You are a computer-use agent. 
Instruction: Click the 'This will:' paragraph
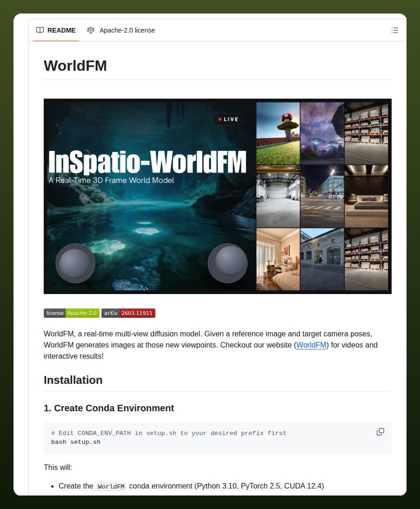(58, 467)
